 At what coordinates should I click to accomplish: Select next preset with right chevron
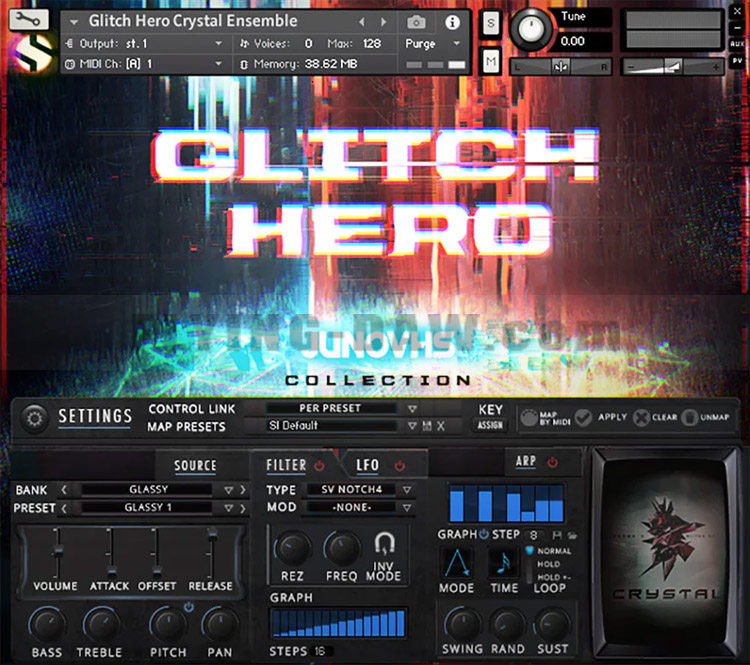coord(243,508)
